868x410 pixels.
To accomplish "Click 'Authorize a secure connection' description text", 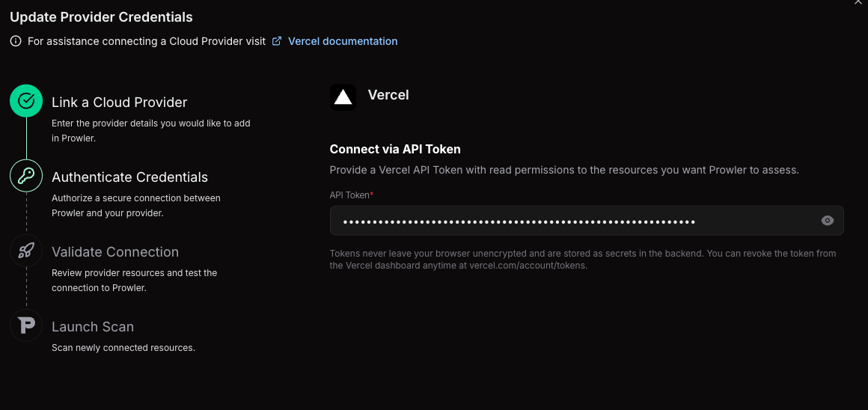I will pyautogui.click(x=136, y=205).
